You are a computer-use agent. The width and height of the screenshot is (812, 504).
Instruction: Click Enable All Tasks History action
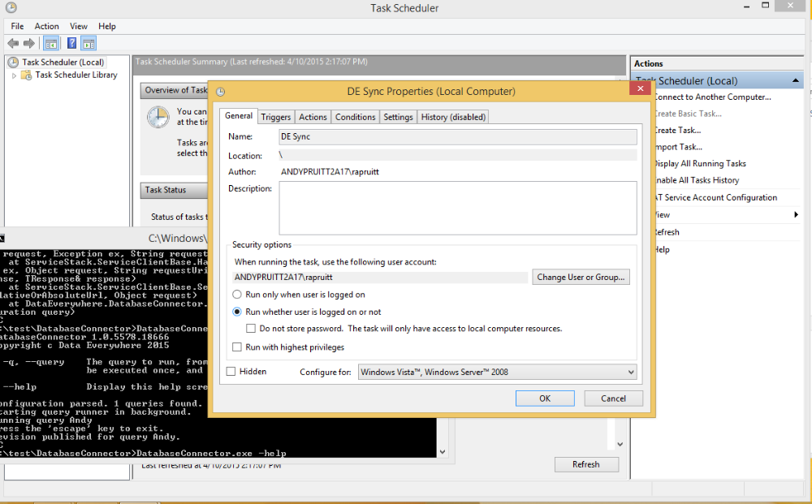[697, 180]
